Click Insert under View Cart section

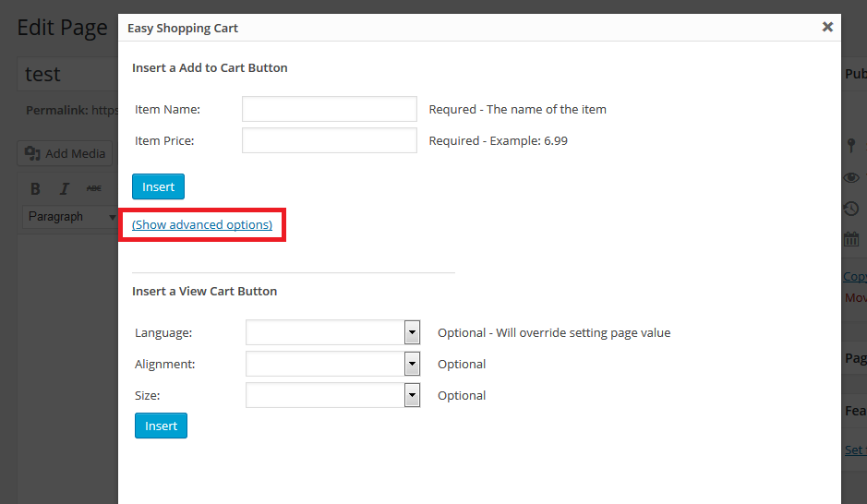[161, 426]
